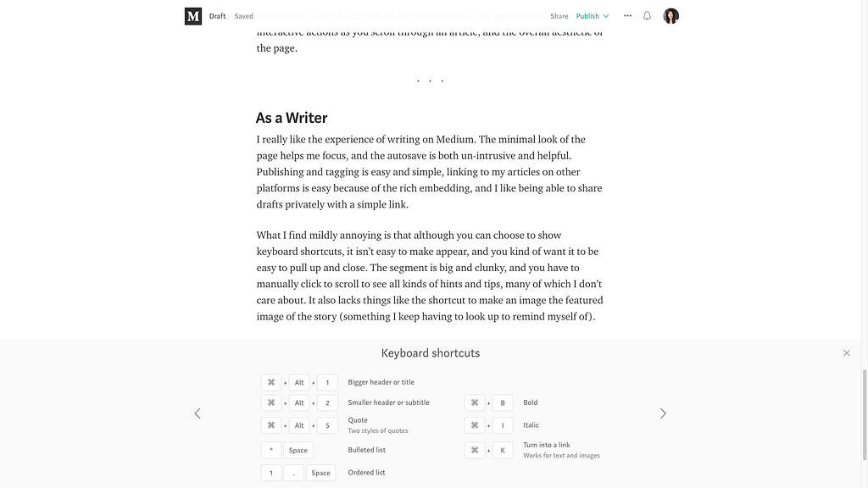Open the three-dots more options menu

(x=627, y=16)
